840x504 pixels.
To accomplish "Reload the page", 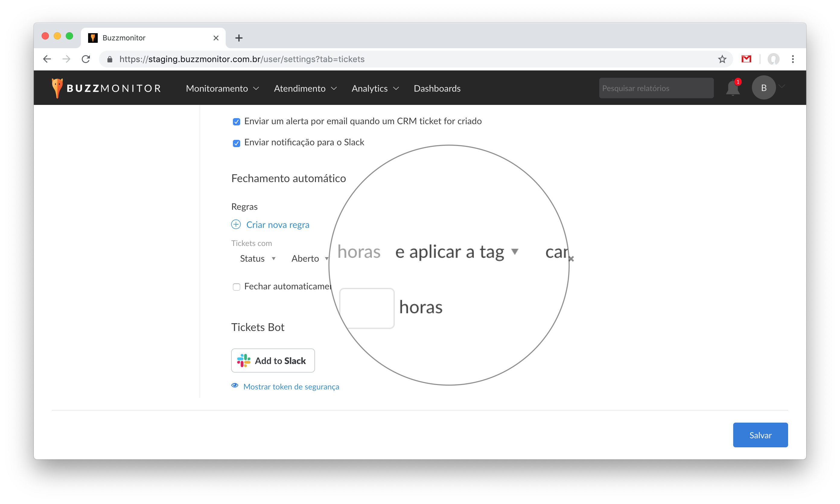I will tap(86, 59).
